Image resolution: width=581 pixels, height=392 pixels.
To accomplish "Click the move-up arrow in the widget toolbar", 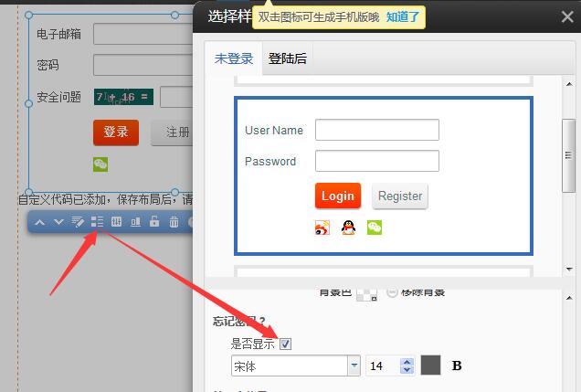I will coord(40,222).
